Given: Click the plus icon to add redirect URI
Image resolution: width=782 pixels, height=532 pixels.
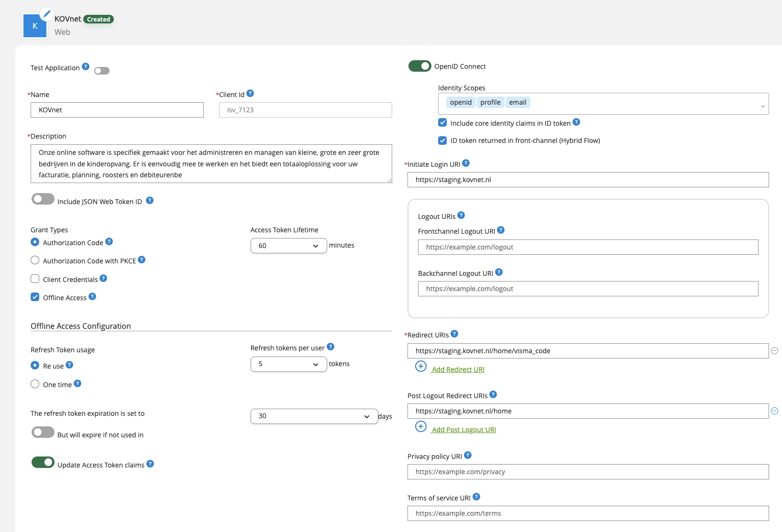Looking at the screenshot, I should 420,366.
